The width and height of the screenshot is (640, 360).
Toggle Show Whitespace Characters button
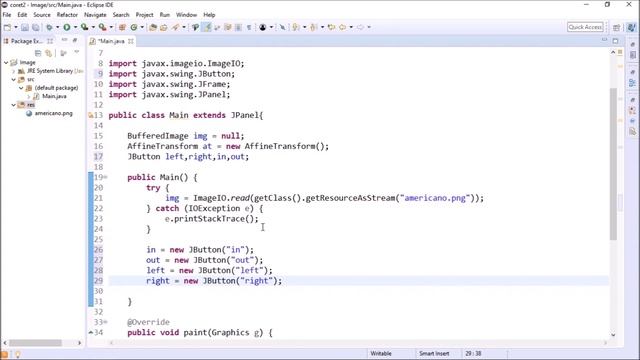click(x=249, y=27)
